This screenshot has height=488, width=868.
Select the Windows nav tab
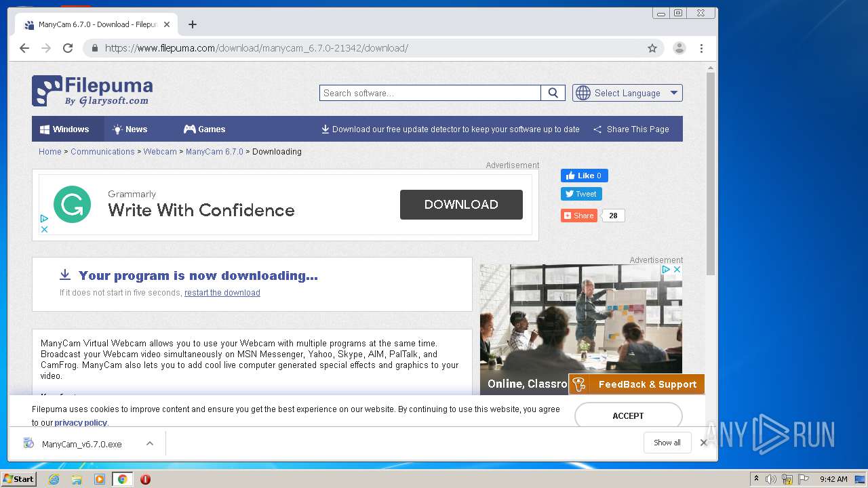coord(68,129)
